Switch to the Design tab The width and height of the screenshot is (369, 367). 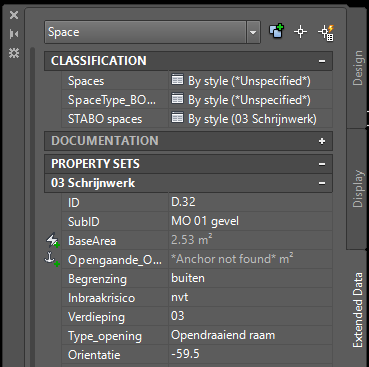[x=357, y=68]
